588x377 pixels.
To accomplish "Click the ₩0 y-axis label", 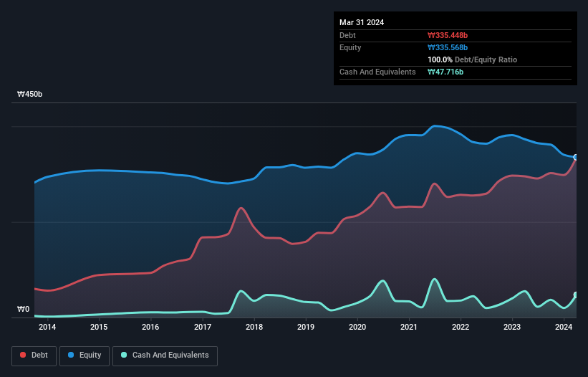I will pos(23,309).
